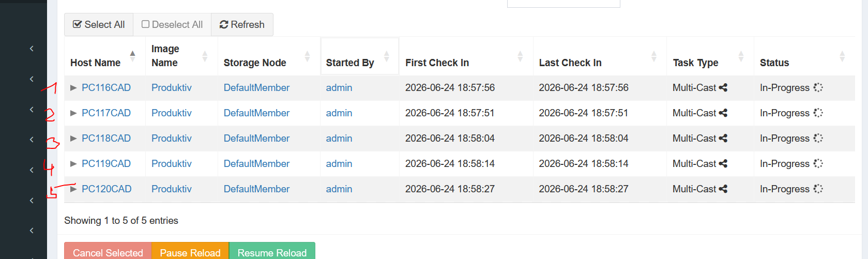Sort the table by Host Name

104,56
